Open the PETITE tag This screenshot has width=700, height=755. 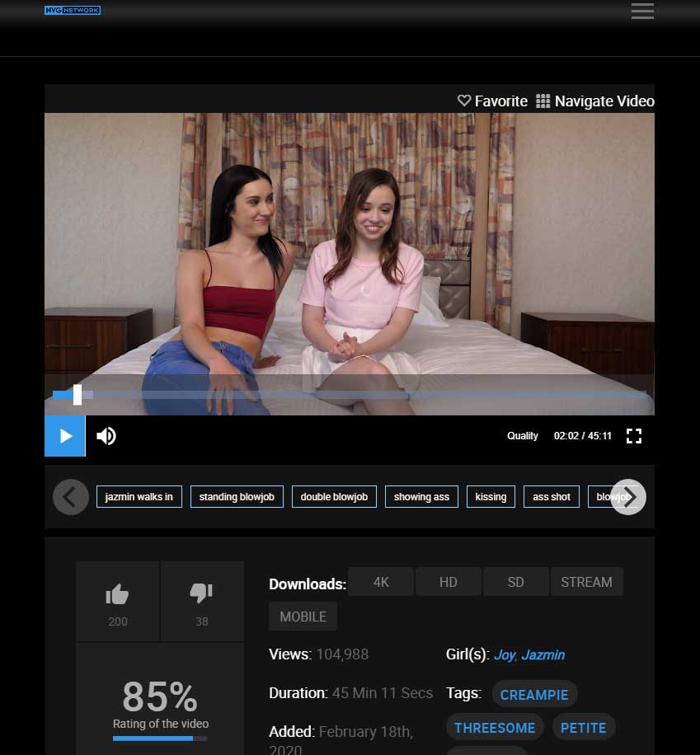(584, 728)
